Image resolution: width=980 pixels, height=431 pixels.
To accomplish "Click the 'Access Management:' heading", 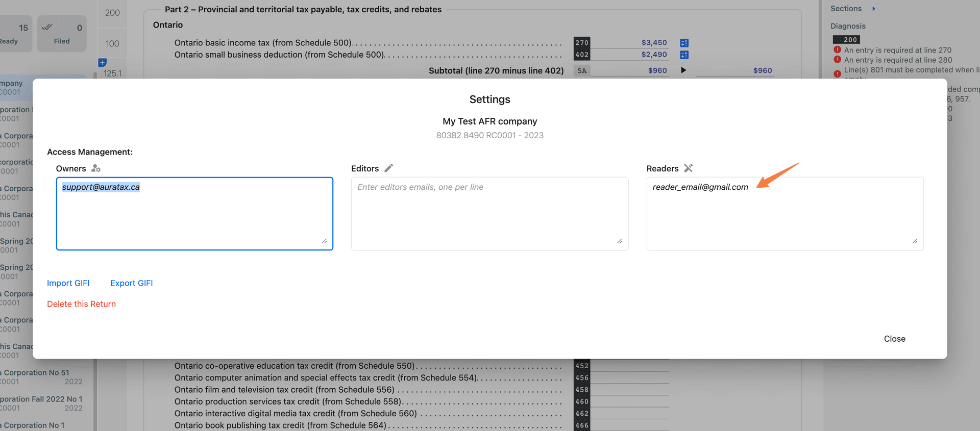I will pos(90,152).
